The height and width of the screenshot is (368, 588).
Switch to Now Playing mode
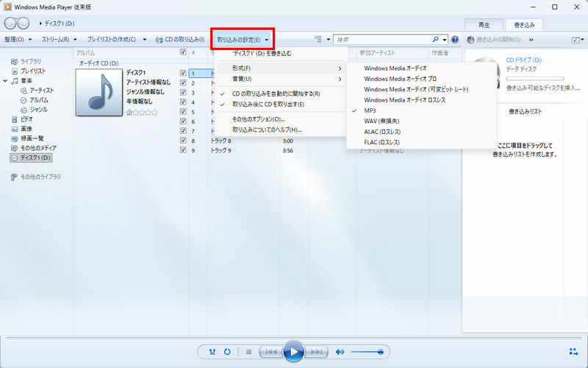[573, 352]
